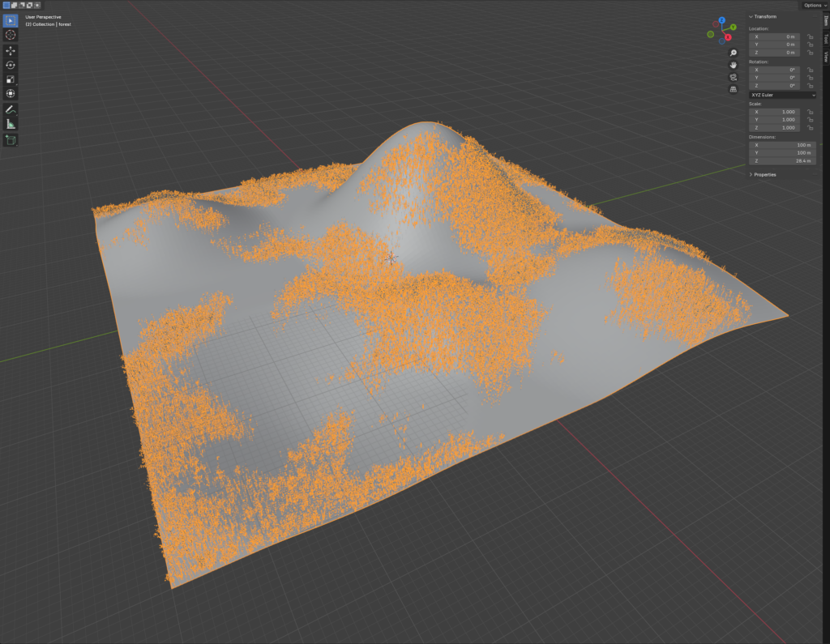Click the blue Z axis on the gizmo

coord(721,20)
